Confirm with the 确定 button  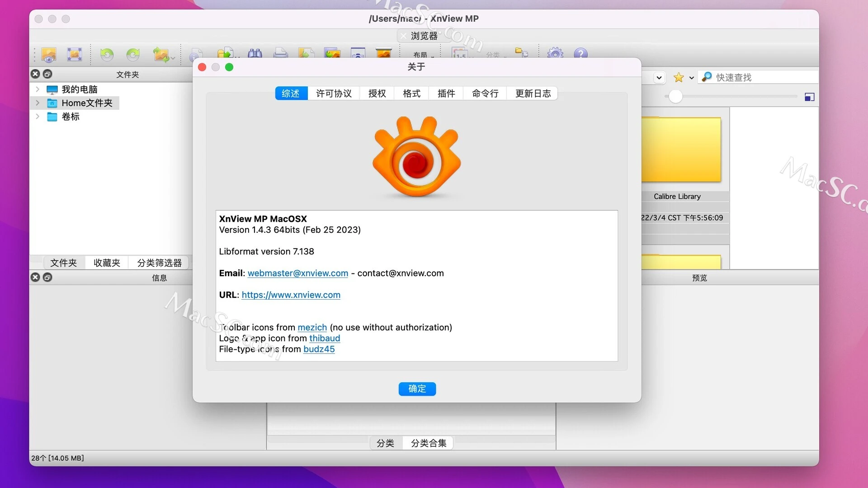coord(417,389)
